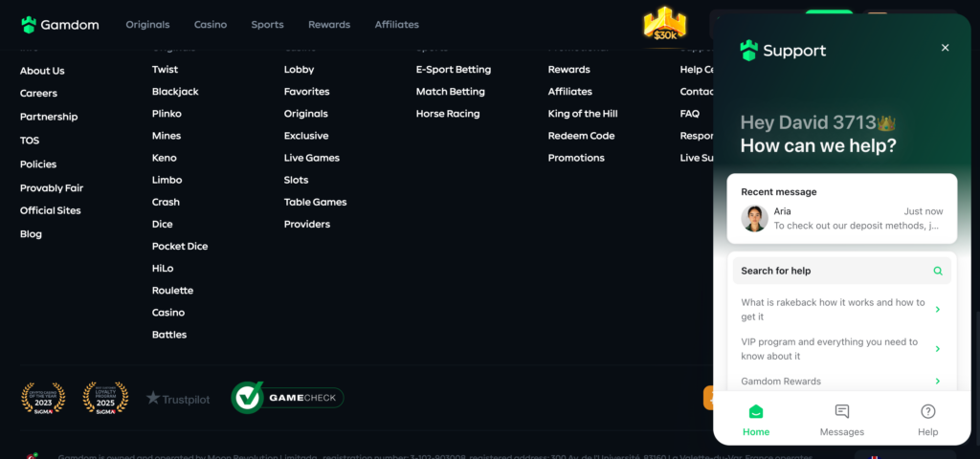The image size is (980, 459).
Task: Open the Limbo game link
Action: point(167,180)
